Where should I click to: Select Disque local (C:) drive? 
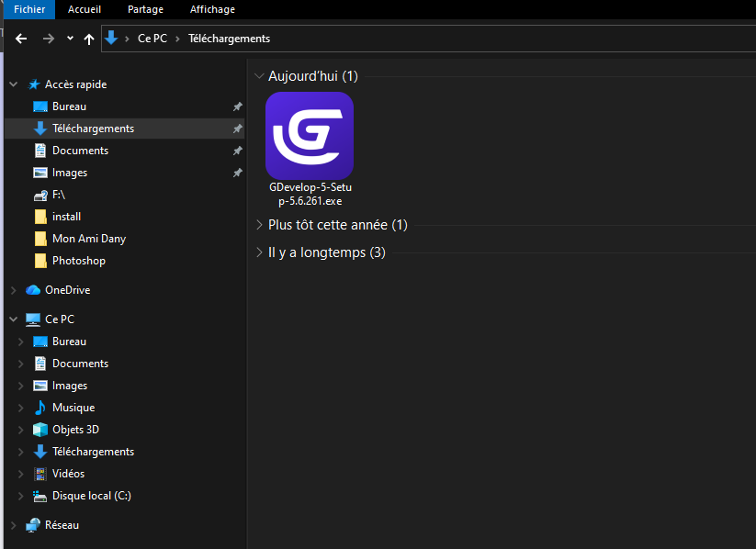91,496
